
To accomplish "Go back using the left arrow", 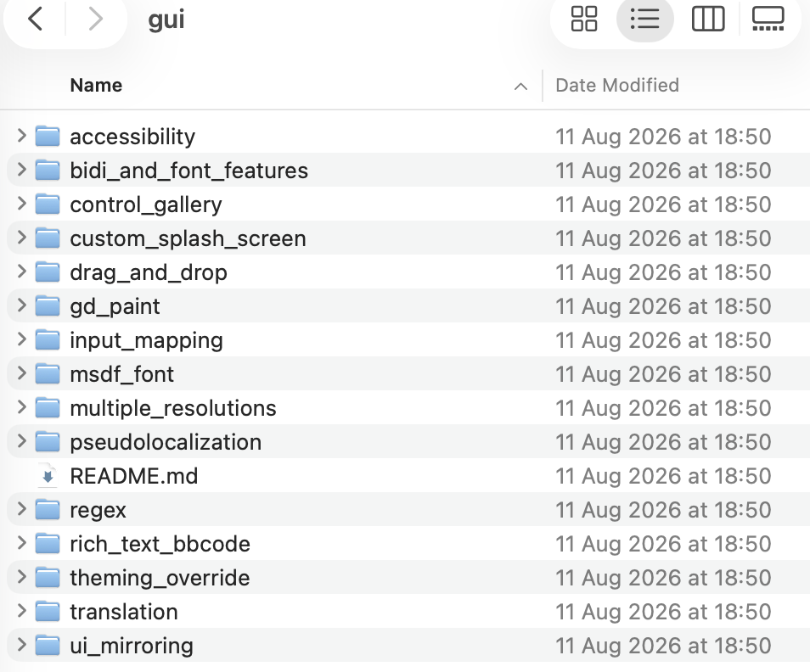I will pos(35,20).
